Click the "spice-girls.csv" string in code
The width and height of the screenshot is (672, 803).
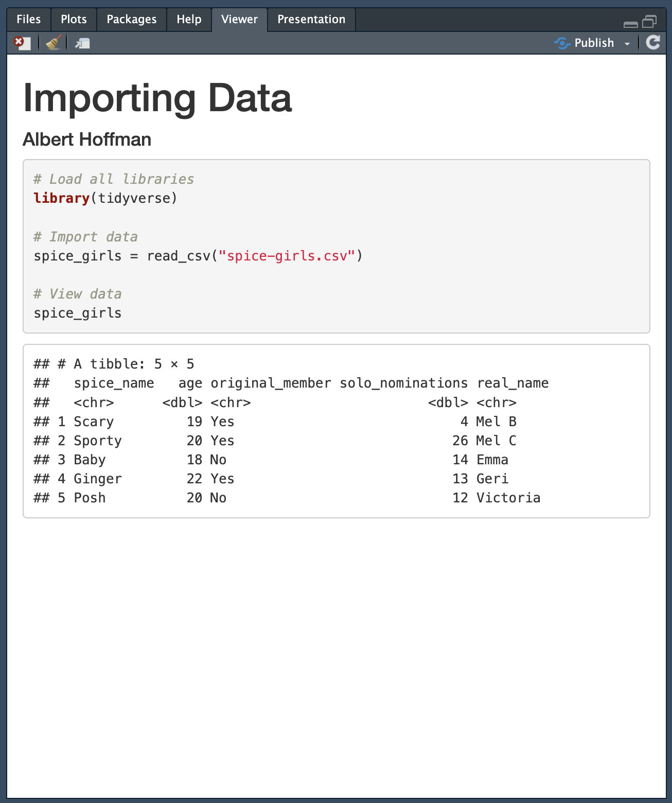[287, 256]
